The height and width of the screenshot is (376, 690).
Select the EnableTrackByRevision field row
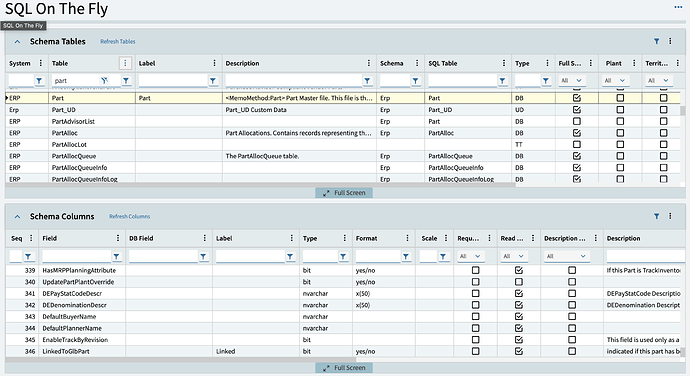coord(343,339)
